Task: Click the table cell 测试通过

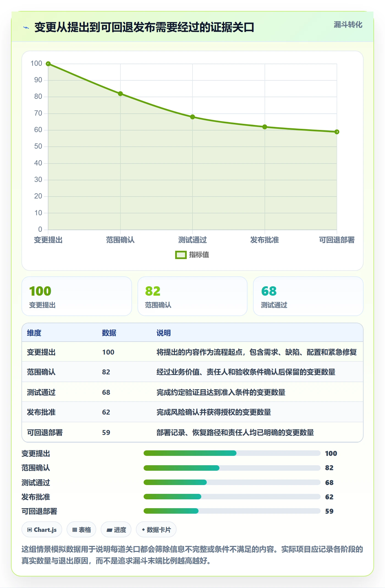Action: point(41,392)
